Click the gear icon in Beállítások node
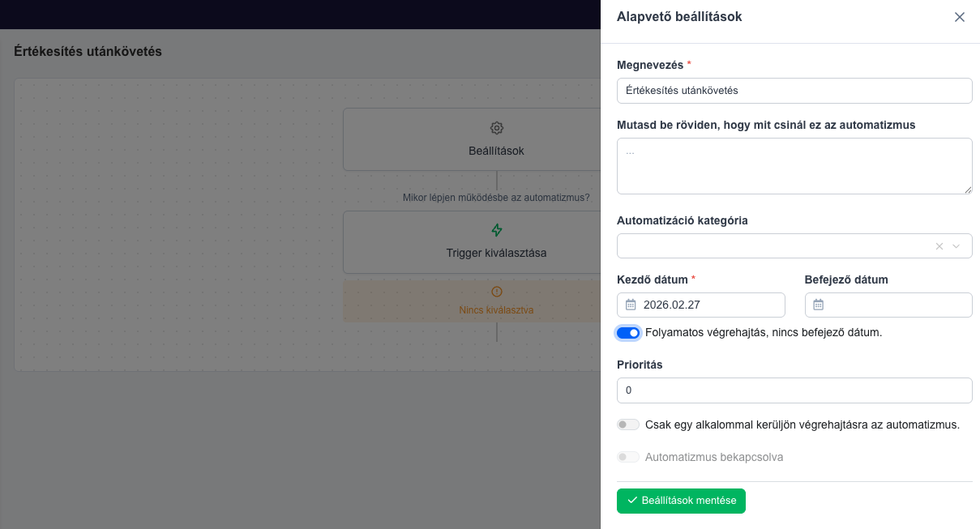Viewport: 980px width, 529px height. tap(497, 128)
